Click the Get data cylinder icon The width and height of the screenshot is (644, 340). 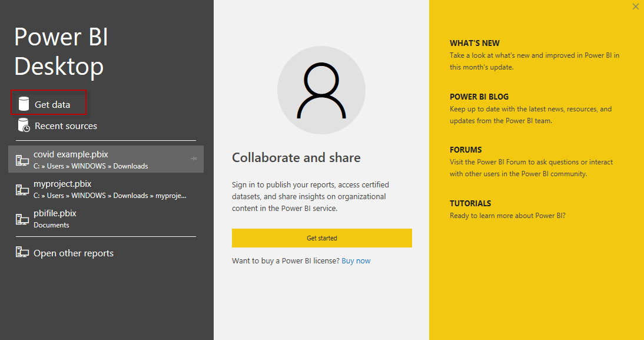pyautogui.click(x=24, y=104)
